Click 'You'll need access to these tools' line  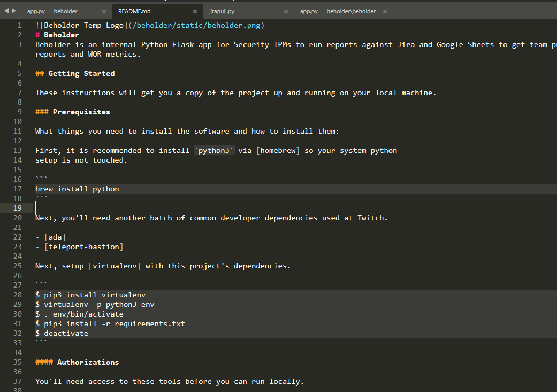[170, 381]
